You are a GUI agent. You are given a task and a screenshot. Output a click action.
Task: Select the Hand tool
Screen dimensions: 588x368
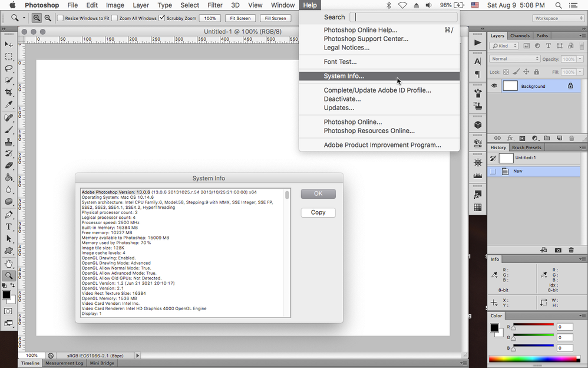coord(8,264)
